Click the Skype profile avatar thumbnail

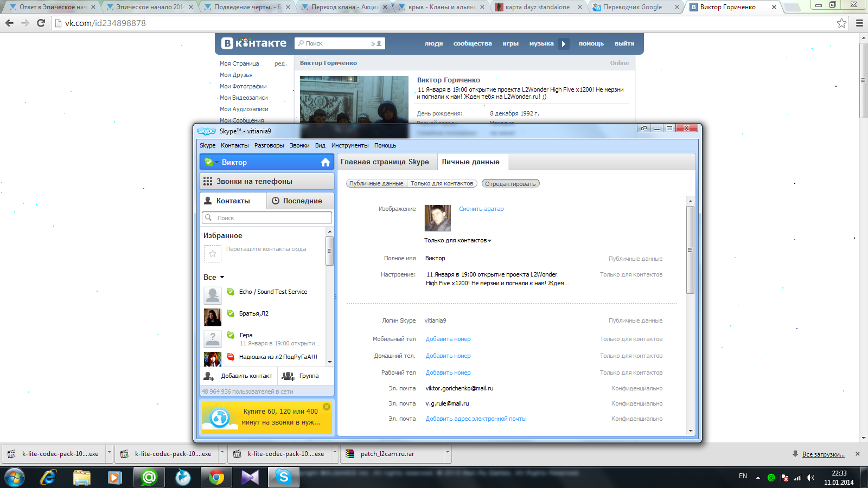click(437, 218)
